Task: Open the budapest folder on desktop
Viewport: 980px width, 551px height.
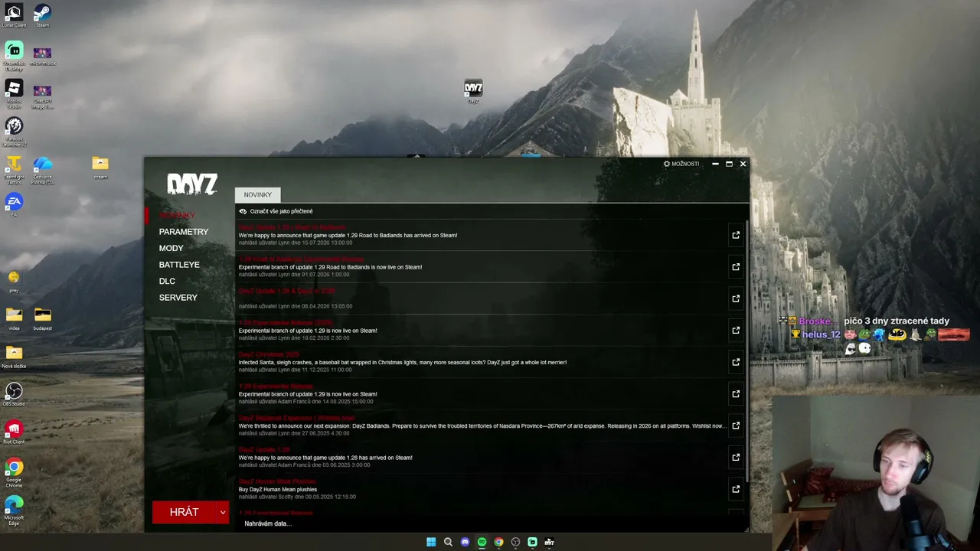Action: point(42,318)
